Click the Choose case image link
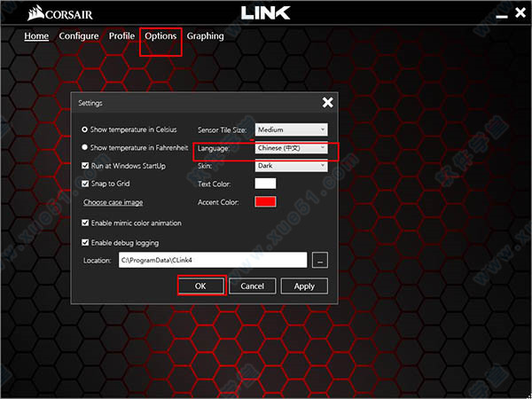532x399 pixels. click(113, 202)
